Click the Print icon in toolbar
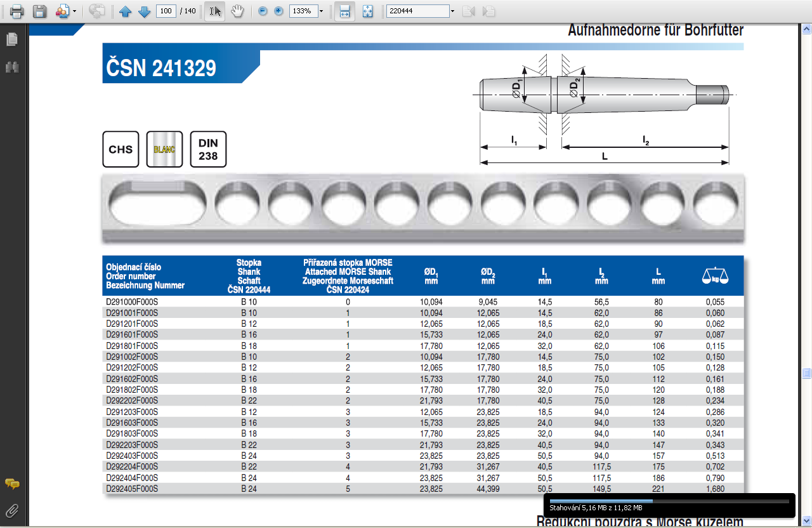This screenshot has width=812, height=528. tap(16, 11)
